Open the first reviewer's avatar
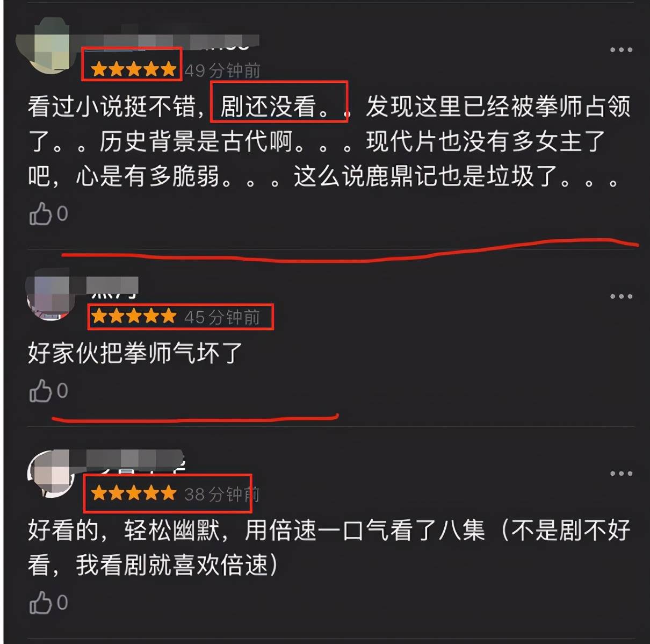 pos(49,47)
